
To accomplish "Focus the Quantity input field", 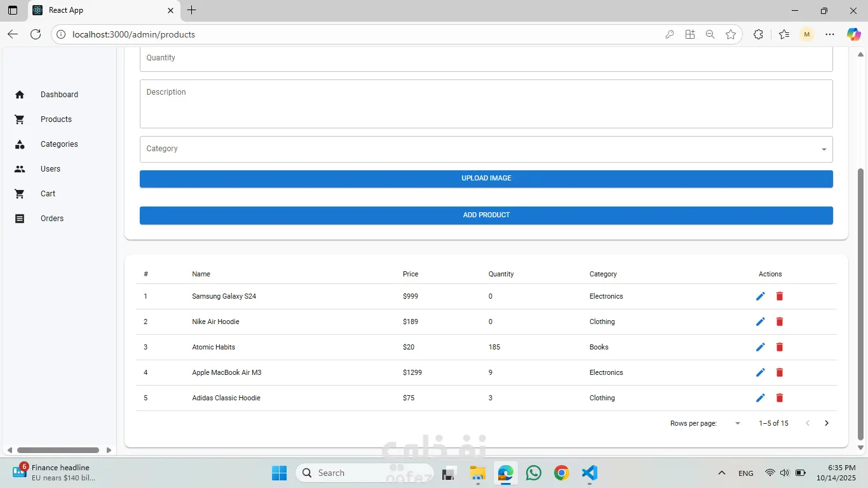I will [486, 59].
